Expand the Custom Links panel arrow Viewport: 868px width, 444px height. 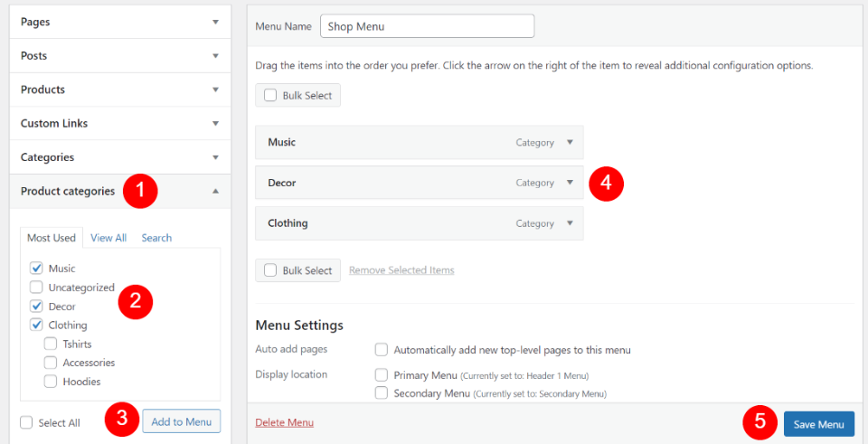[215, 124]
